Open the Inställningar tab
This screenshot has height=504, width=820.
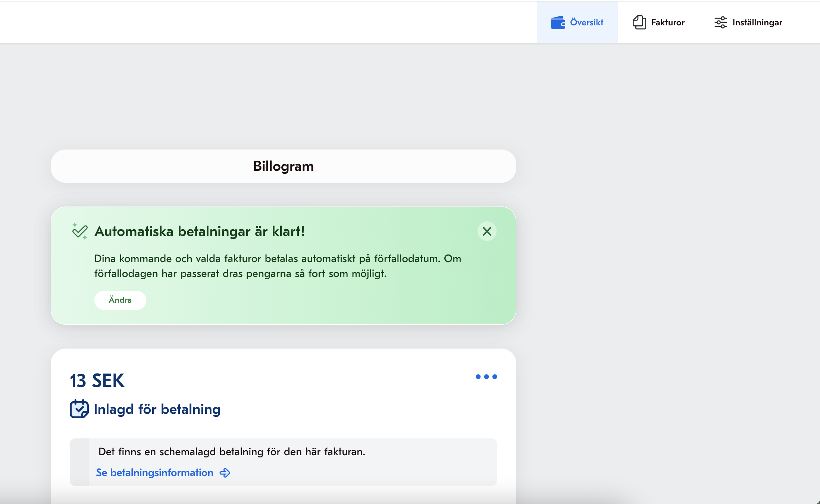point(748,22)
